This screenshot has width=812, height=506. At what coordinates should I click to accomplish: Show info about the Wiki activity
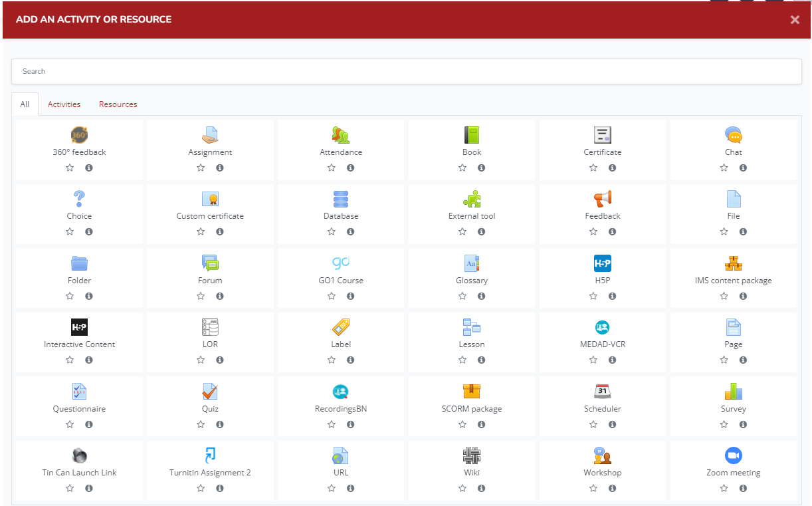(x=481, y=488)
